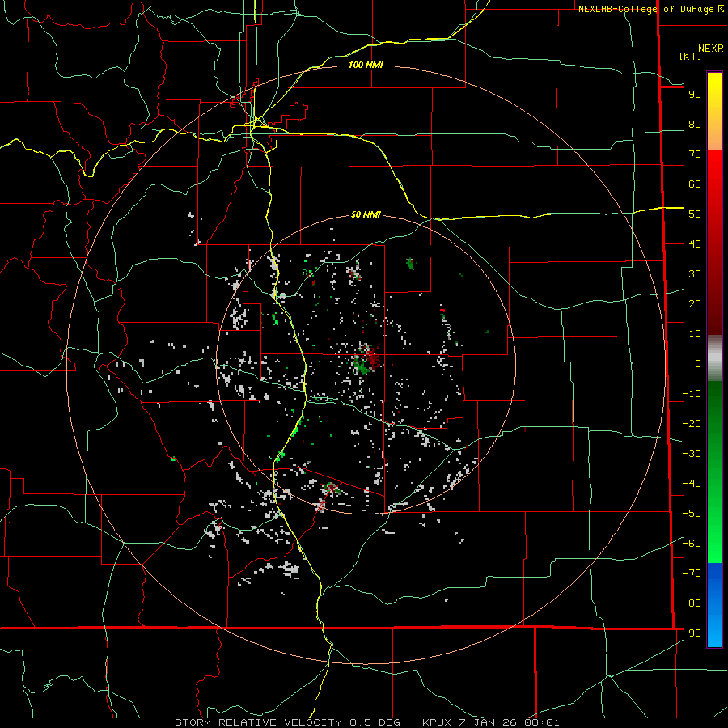Select the -60 scale value
This screenshot has width=728, height=728.
tap(692, 544)
